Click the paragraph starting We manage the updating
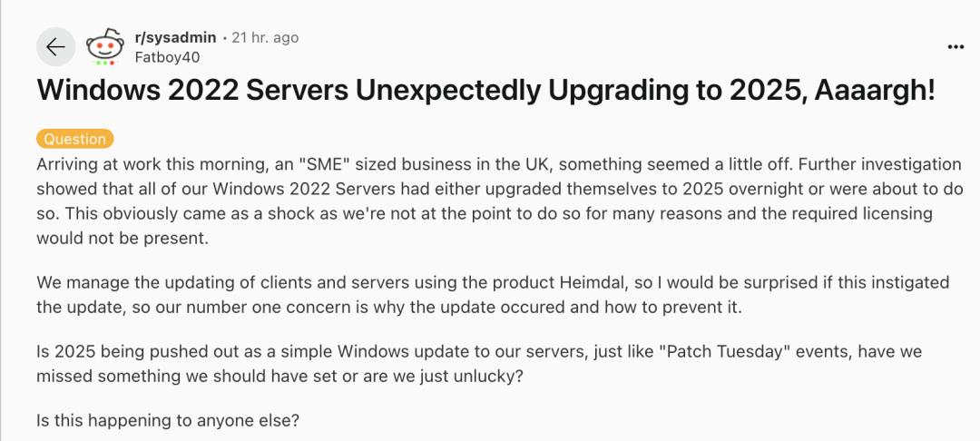Image resolution: width=980 pixels, height=441 pixels. 493,295
